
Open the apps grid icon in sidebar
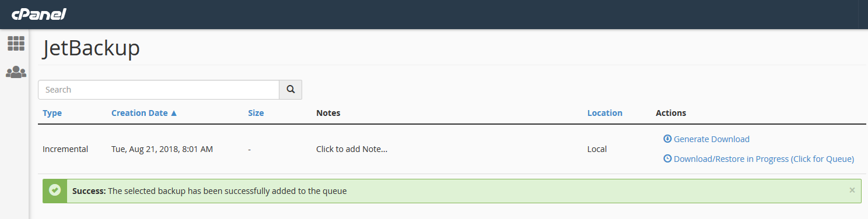click(16, 43)
